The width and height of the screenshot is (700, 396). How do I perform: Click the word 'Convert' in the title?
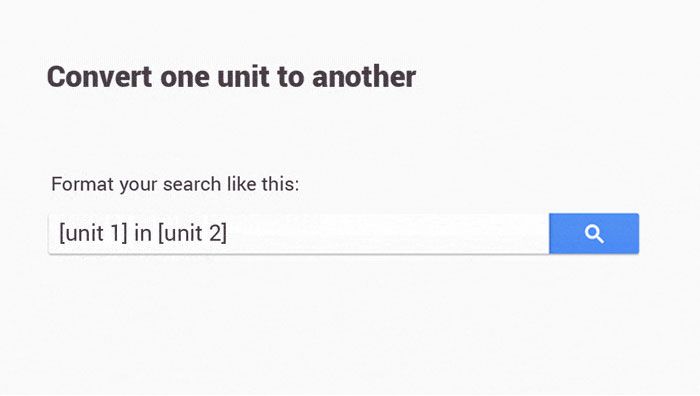pyautogui.click(x=100, y=76)
